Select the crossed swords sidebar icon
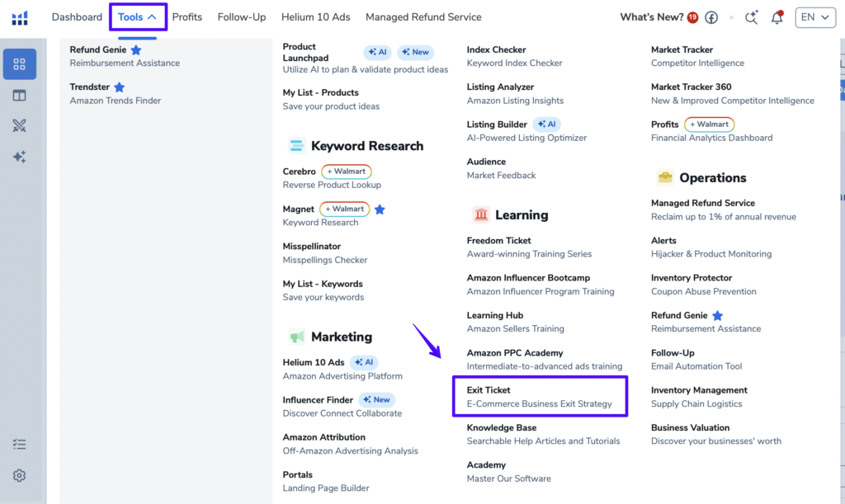This screenshot has width=845, height=504. click(20, 126)
